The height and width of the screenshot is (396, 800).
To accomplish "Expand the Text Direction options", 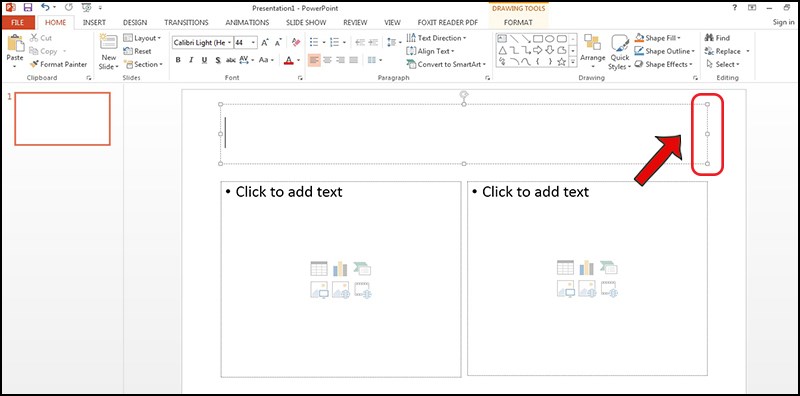I will click(436, 38).
